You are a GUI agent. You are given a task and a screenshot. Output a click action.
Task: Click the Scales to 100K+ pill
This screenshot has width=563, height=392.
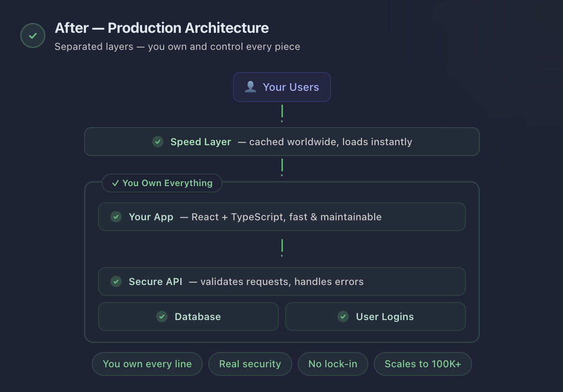click(x=423, y=364)
